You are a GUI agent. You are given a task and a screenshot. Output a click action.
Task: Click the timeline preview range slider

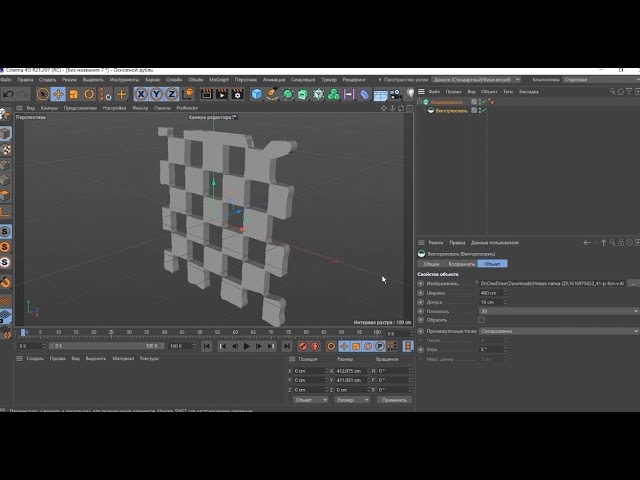tap(107, 346)
